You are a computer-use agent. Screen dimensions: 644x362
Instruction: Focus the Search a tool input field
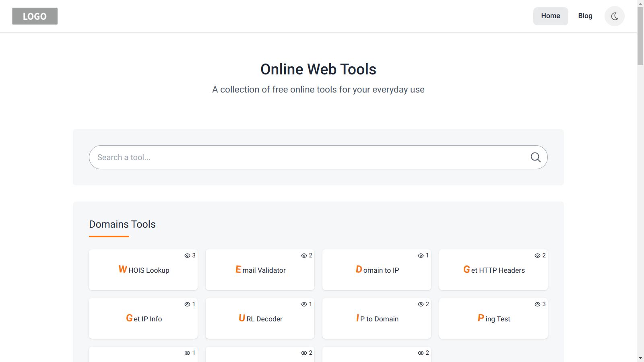pyautogui.click(x=318, y=157)
